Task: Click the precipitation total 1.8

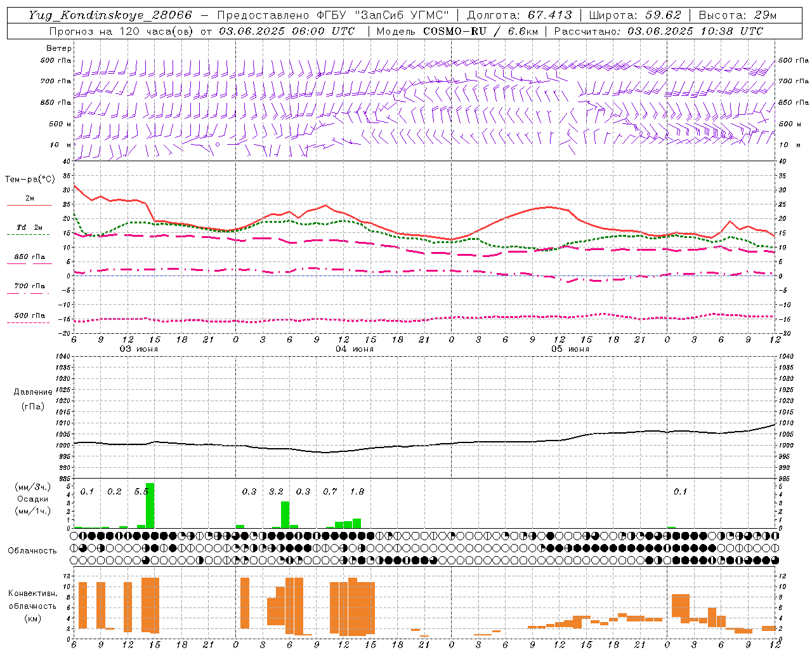Action: tap(357, 491)
